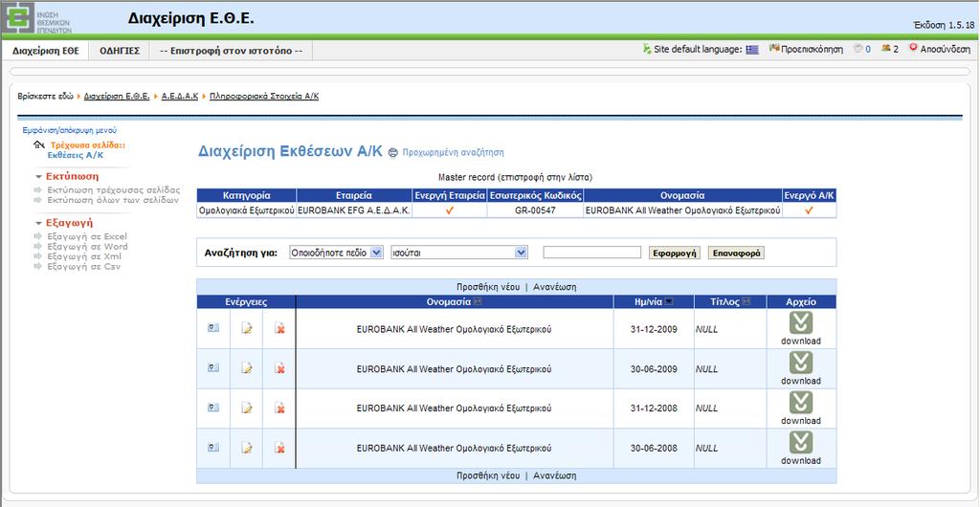Image resolution: width=980 pixels, height=507 pixels.
Task: Click the GR-00547 code cell
Action: tap(535, 210)
